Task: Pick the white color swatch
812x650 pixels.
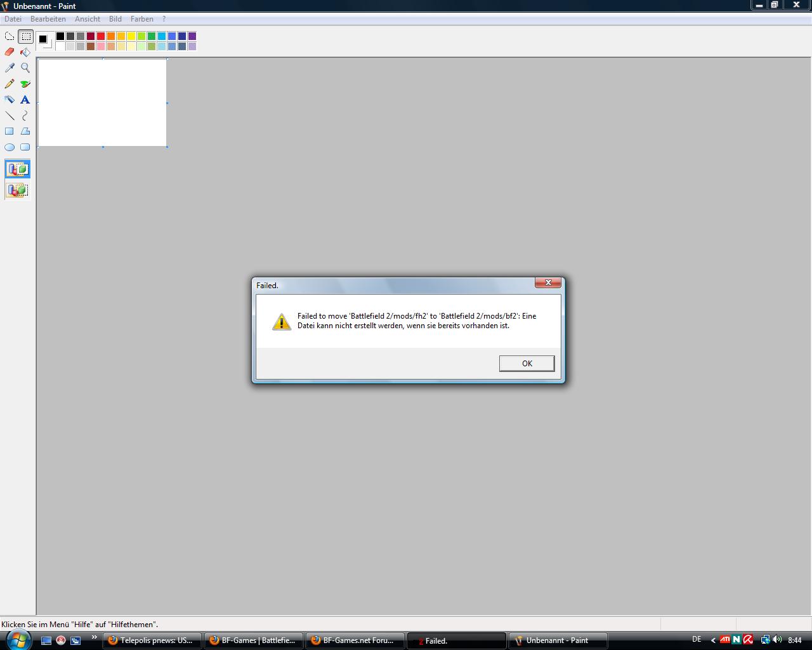Action: (x=60, y=46)
